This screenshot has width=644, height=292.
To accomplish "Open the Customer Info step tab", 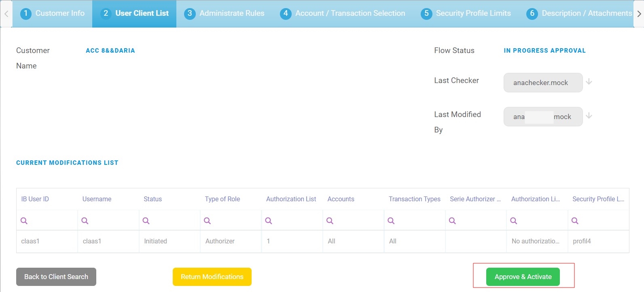I will (x=53, y=13).
